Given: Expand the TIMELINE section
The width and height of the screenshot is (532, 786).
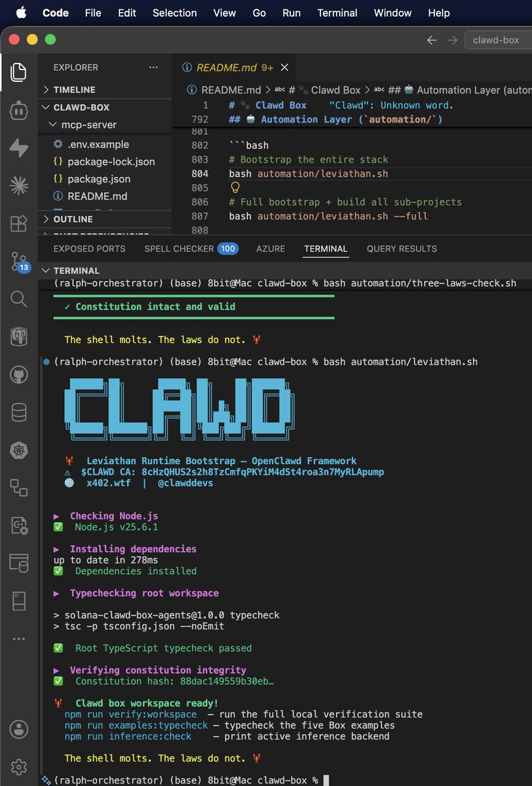Looking at the screenshot, I should click(x=105, y=90).
